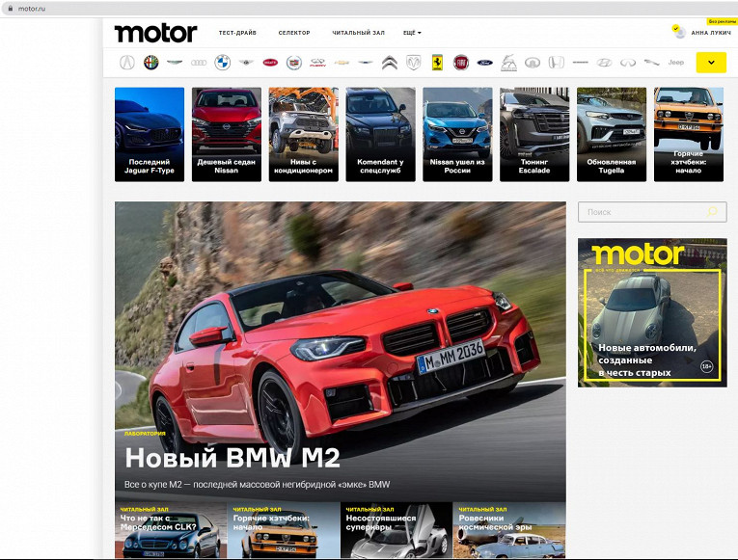Open the ЕЩЁ dropdown menu
This screenshot has height=560, width=738.
tap(412, 33)
